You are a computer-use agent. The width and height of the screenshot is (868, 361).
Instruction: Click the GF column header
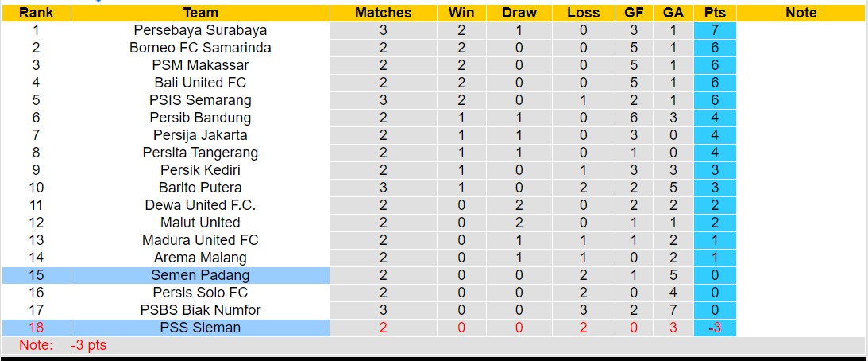point(634,13)
